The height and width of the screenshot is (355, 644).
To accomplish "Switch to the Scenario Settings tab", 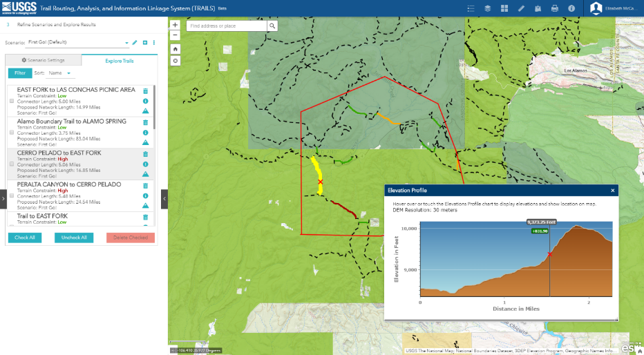I will point(43,60).
